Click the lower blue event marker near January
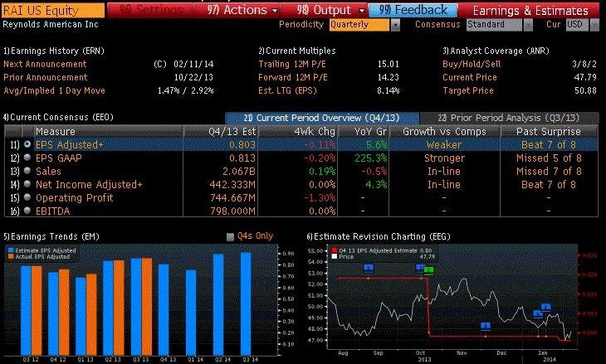The height and width of the screenshot is (364, 606). [538, 313]
